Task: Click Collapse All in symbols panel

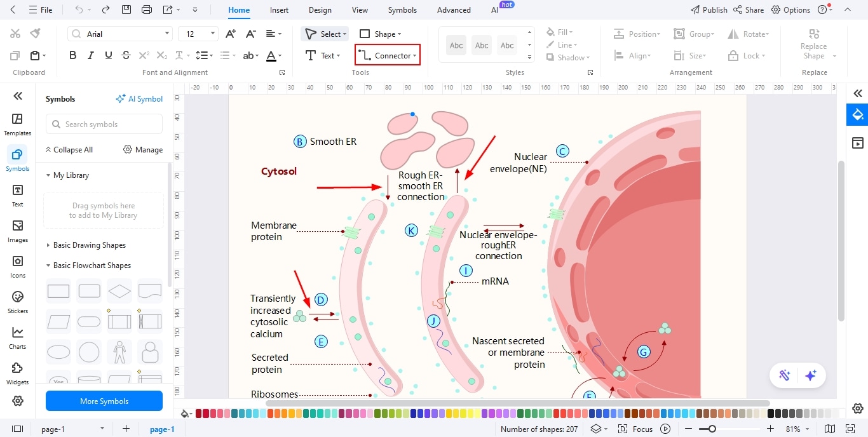Action: [x=69, y=150]
